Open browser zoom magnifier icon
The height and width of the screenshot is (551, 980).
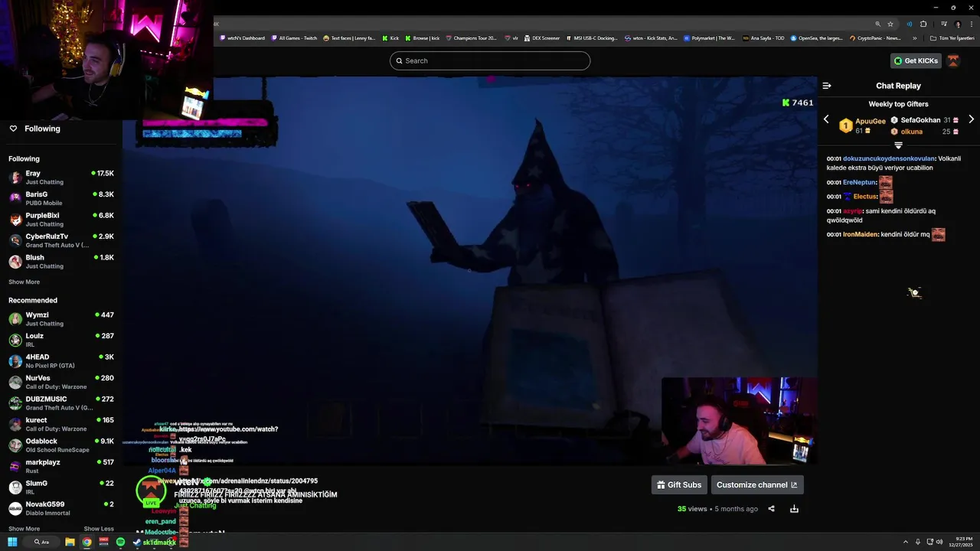[x=878, y=24]
